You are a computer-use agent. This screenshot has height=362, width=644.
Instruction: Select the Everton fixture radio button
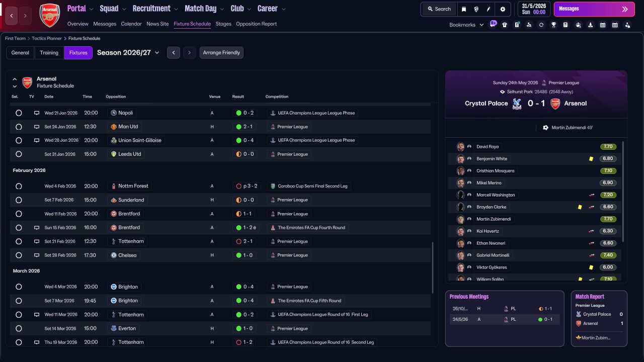pyautogui.click(x=19, y=328)
